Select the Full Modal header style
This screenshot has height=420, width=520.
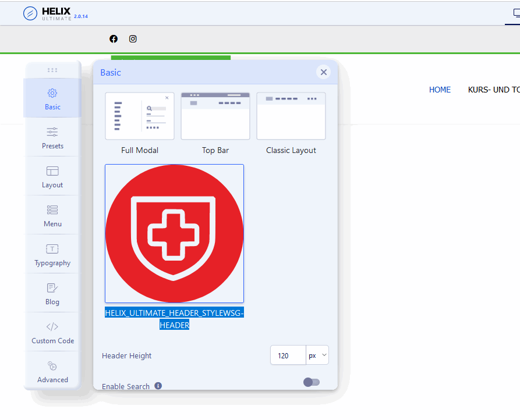tap(140, 116)
